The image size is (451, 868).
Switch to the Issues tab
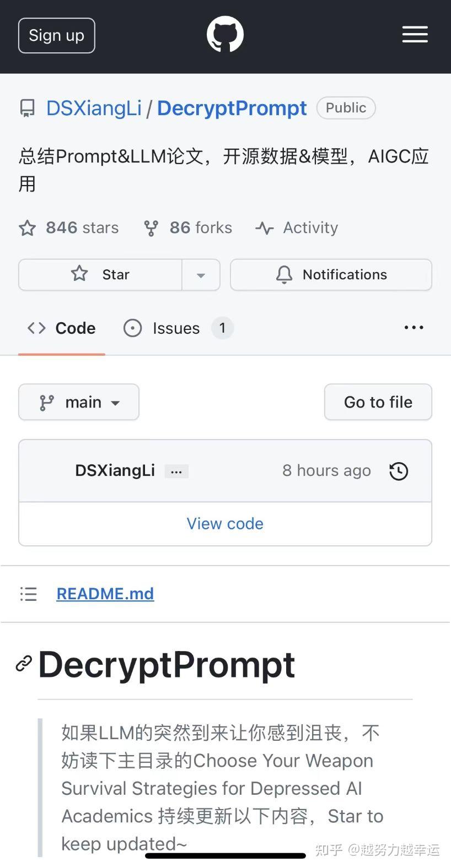pyautogui.click(x=176, y=328)
